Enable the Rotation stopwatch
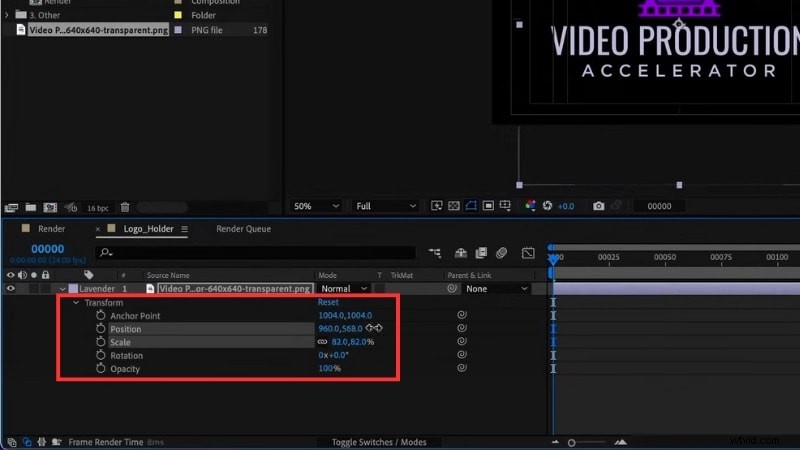Image resolution: width=800 pixels, height=450 pixels. coord(101,355)
